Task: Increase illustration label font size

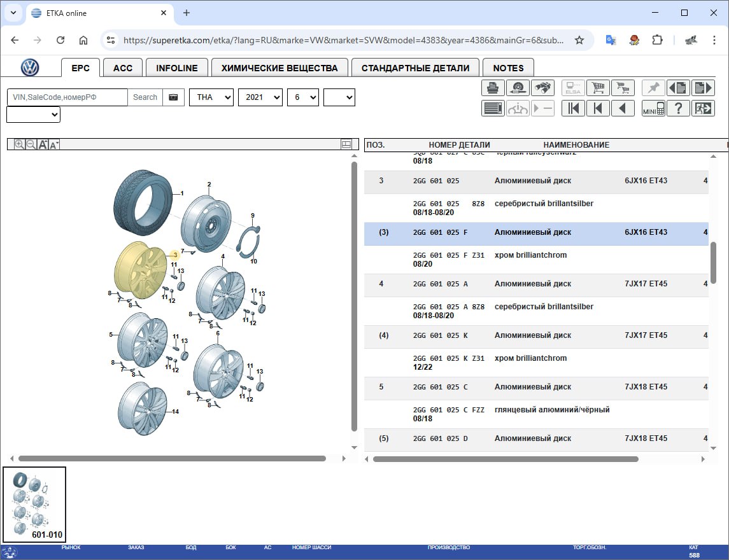Action: [x=43, y=144]
